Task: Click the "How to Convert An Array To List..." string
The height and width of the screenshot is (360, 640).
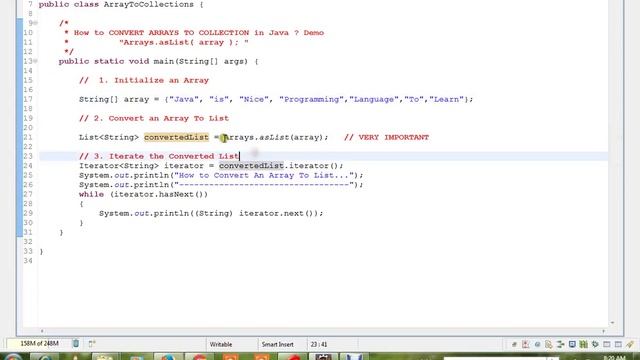Action: coord(264,176)
